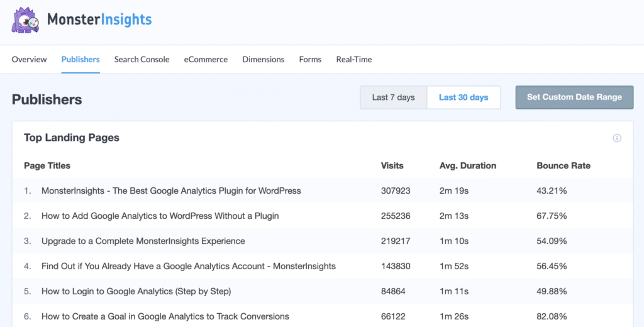
Task: Choose the Last 7 days range
Action: (x=394, y=97)
